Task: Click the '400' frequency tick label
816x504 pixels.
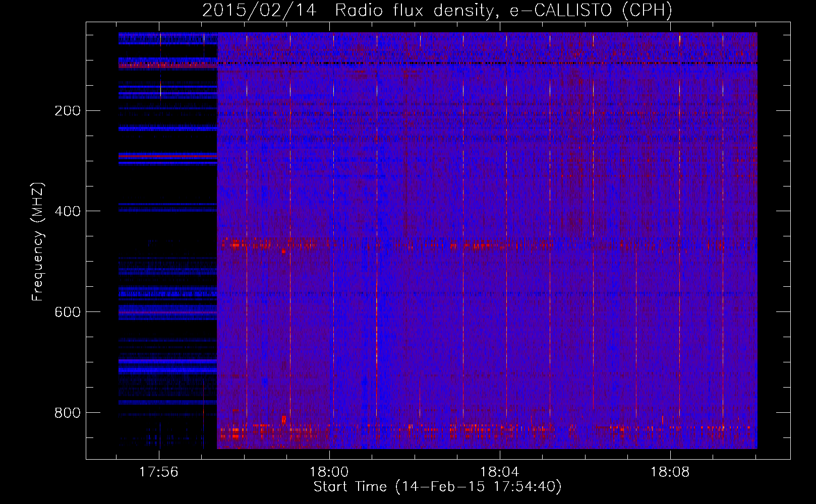Action: click(x=67, y=212)
